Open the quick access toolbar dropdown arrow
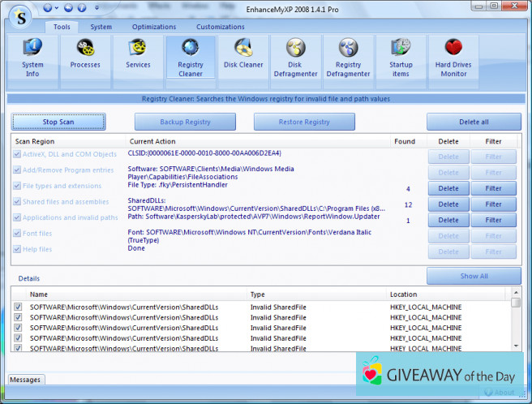This screenshot has width=532, height=404. click(x=97, y=8)
